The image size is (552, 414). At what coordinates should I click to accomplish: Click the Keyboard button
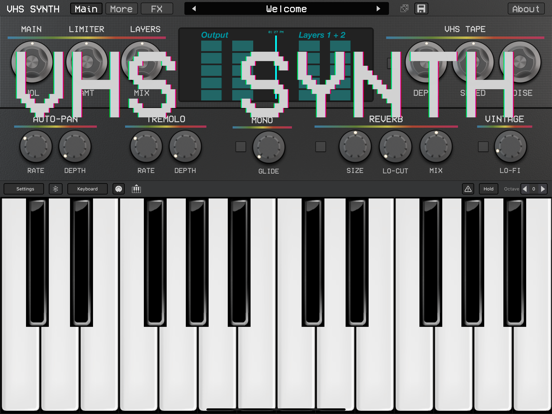click(x=87, y=189)
